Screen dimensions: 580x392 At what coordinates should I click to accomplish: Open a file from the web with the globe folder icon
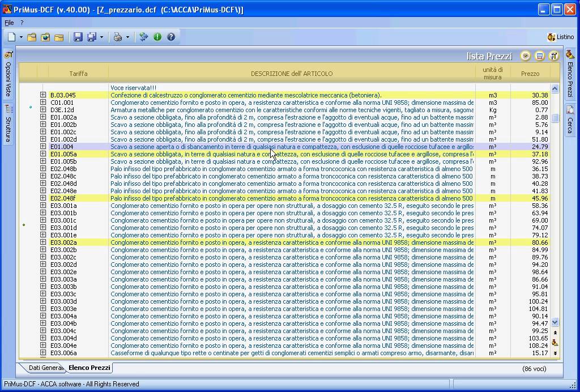click(45, 37)
